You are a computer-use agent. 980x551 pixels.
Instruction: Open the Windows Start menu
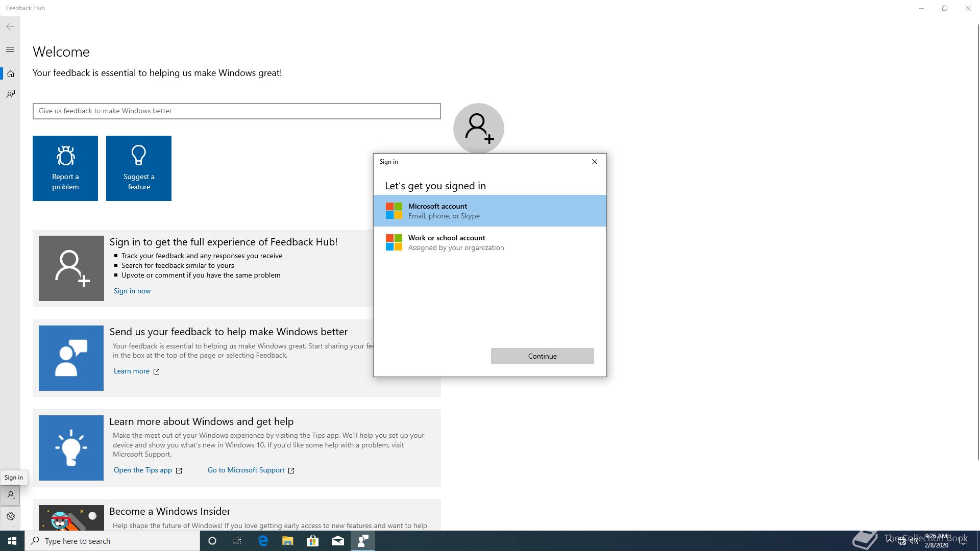tap(12, 541)
